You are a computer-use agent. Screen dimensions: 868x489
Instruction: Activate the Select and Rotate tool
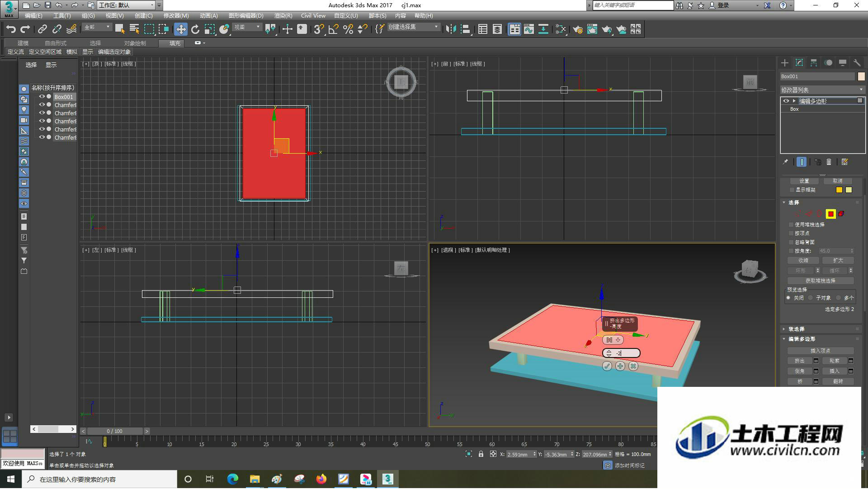195,29
